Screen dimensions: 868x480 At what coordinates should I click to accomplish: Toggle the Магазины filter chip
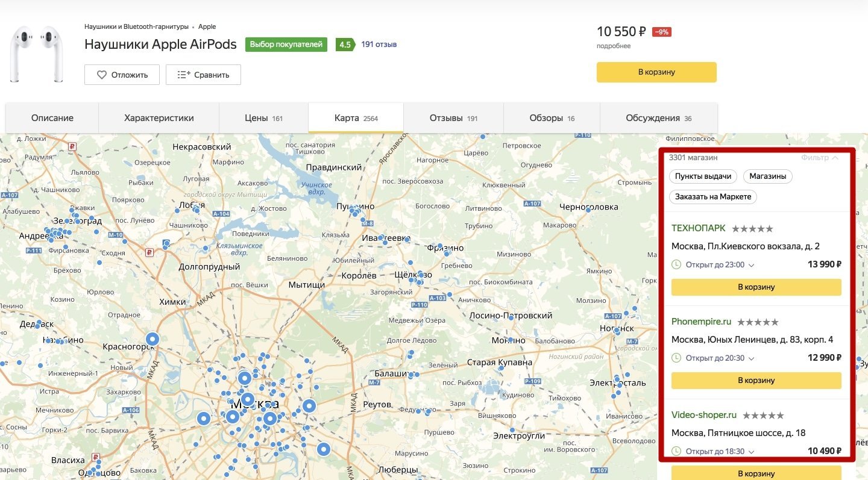click(x=768, y=176)
